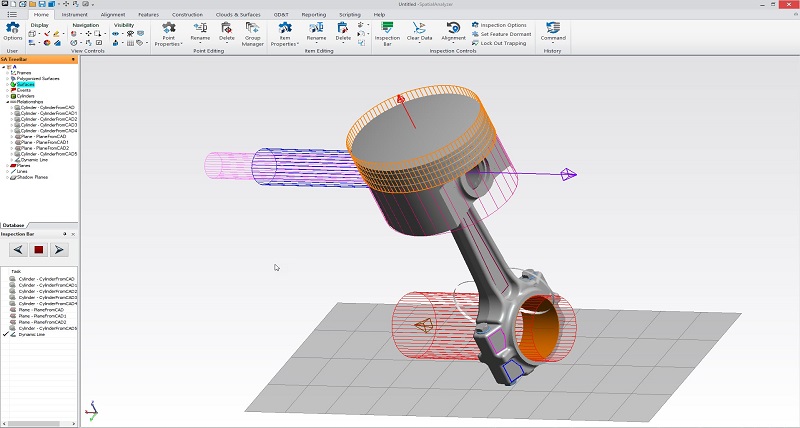Image resolution: width=800 pixels, height=428 pixels.
Task: Select Plane - PlaneFromCAD1 in the treebar
Action: [44, 142]
